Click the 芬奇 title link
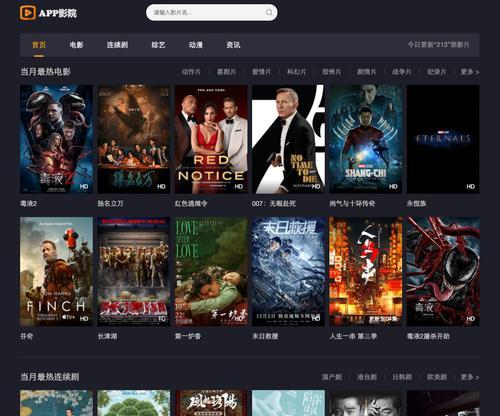Image resolution: width=500 pixels, height=416 pixels. [27, 336]
